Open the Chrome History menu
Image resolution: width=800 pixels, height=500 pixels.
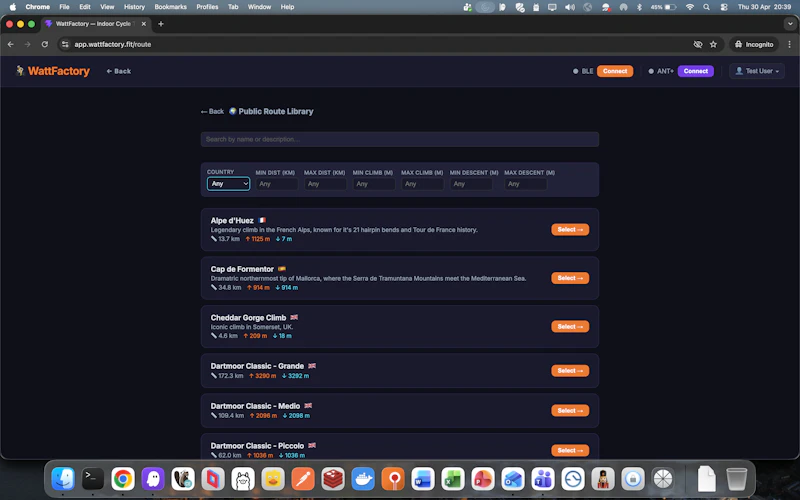click(x=134, y=7)
